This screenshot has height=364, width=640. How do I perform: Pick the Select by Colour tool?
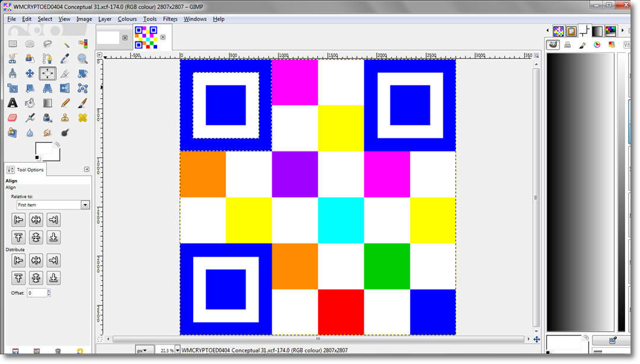pyautogui.click(x=82, y=44)
